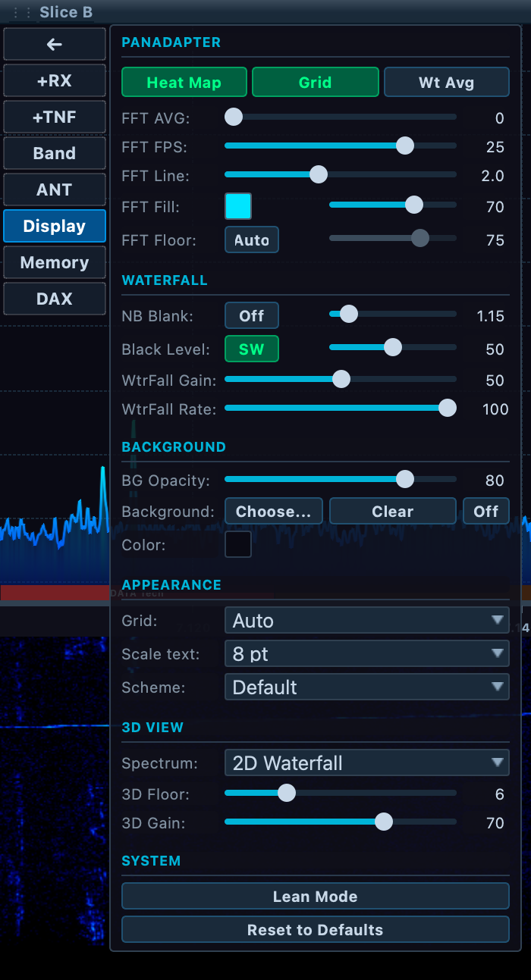Enable Lean Mode
531x980 pixels.
pos(316,896)
